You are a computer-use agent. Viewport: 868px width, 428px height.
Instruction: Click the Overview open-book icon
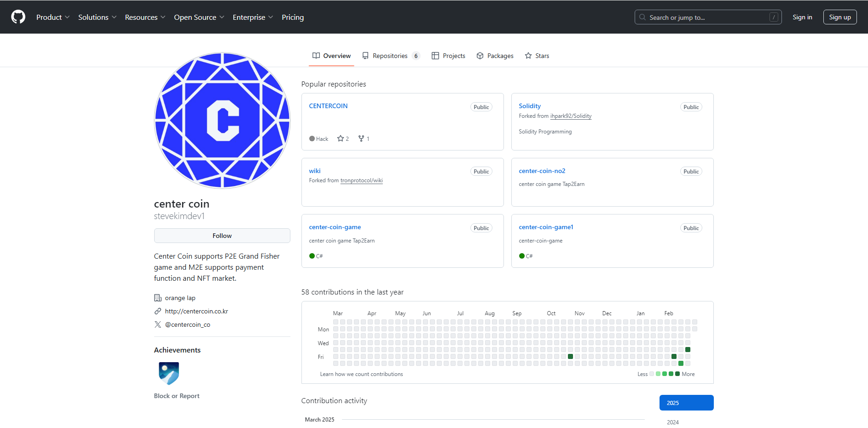pos(316,56)
